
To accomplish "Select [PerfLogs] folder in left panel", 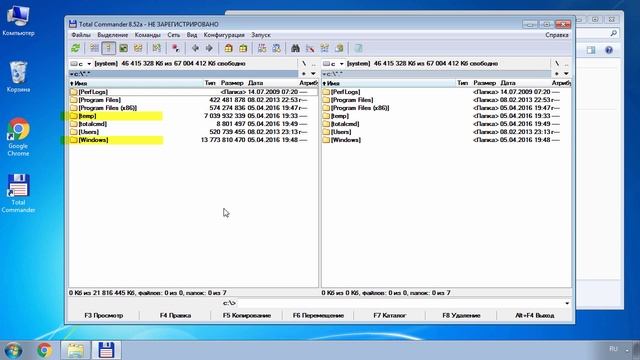I will click(x=193, y=92).
